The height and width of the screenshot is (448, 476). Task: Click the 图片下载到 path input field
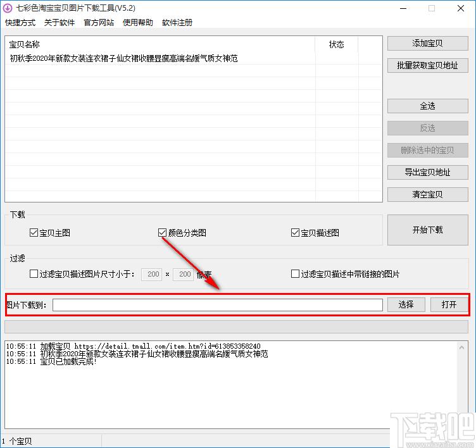pyautogui.click(x=217, y=305)
